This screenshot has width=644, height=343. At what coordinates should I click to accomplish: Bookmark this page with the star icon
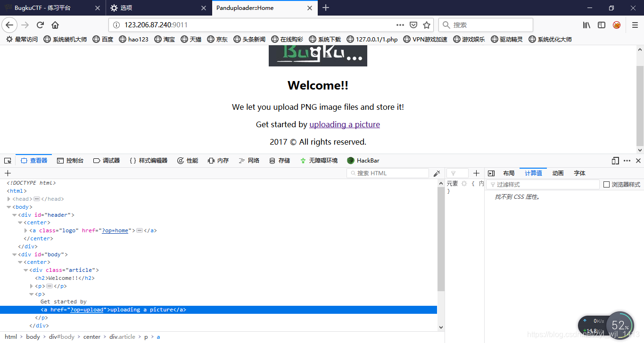pos(427,25)
